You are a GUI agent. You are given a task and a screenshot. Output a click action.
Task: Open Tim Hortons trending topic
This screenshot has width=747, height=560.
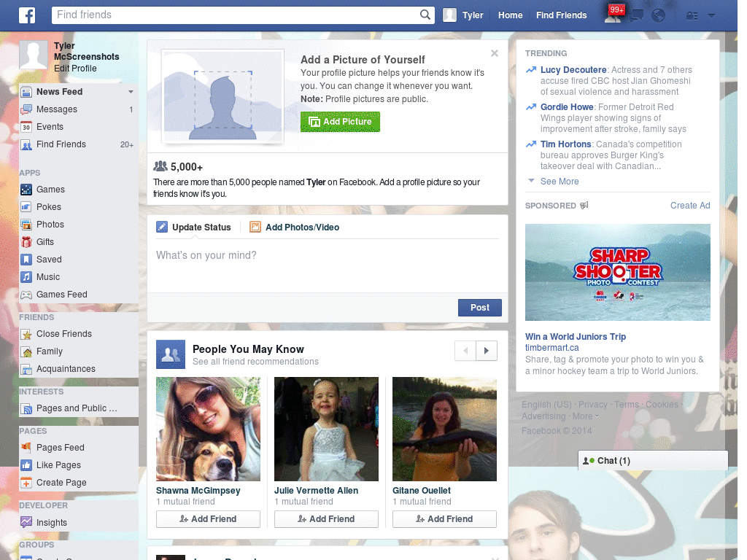(565, 144)
